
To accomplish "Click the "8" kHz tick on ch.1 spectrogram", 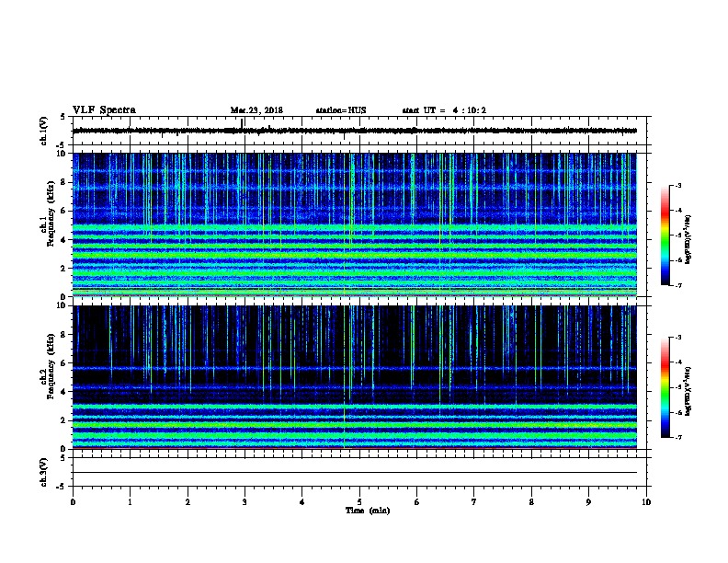I will [x=63, y=182].
